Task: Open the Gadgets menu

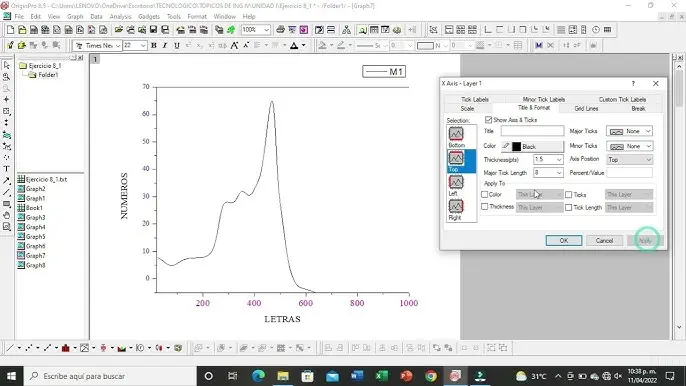Action: pos(149,17)
